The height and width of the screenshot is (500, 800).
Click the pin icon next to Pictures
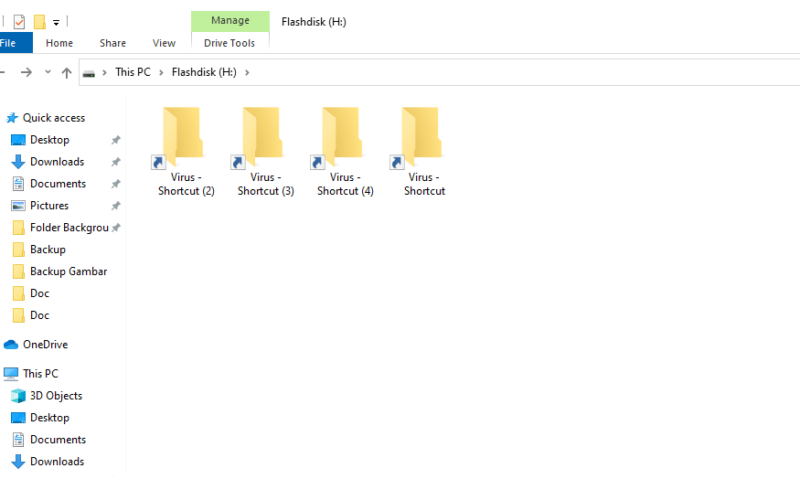tap(116, 206)
